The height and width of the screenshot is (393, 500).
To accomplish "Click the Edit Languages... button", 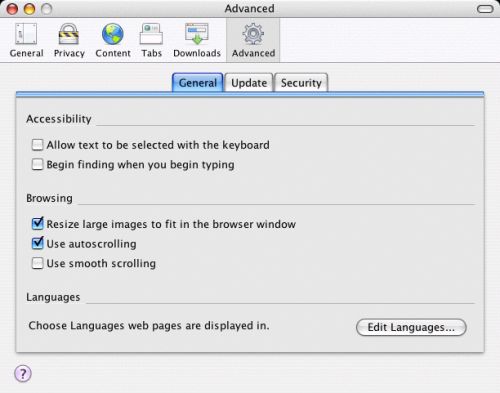I will pos(411,327).
